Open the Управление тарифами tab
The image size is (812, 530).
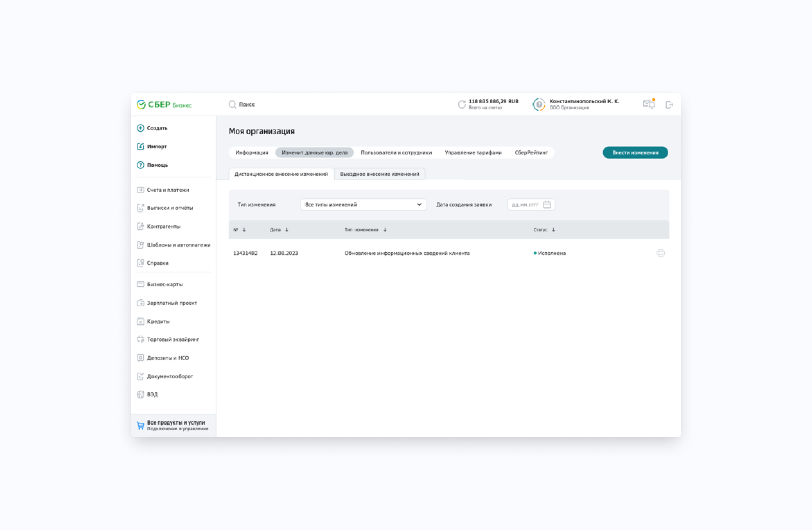473,152
